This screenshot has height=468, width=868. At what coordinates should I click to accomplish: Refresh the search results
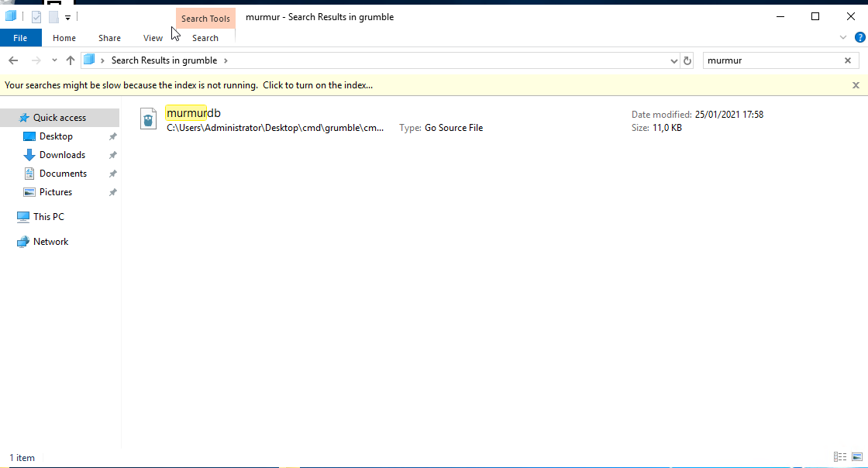coord(687,60)
